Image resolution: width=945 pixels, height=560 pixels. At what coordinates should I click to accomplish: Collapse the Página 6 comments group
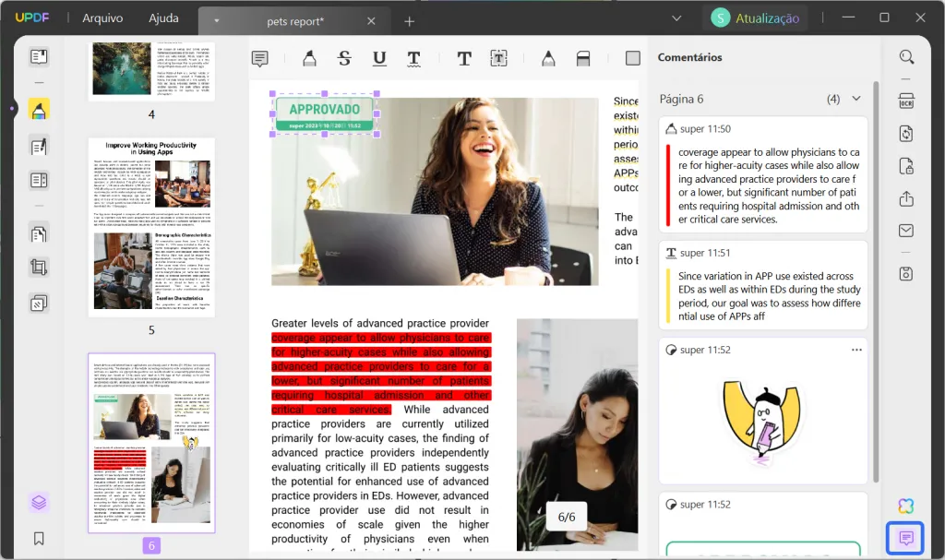pos(856,98)
